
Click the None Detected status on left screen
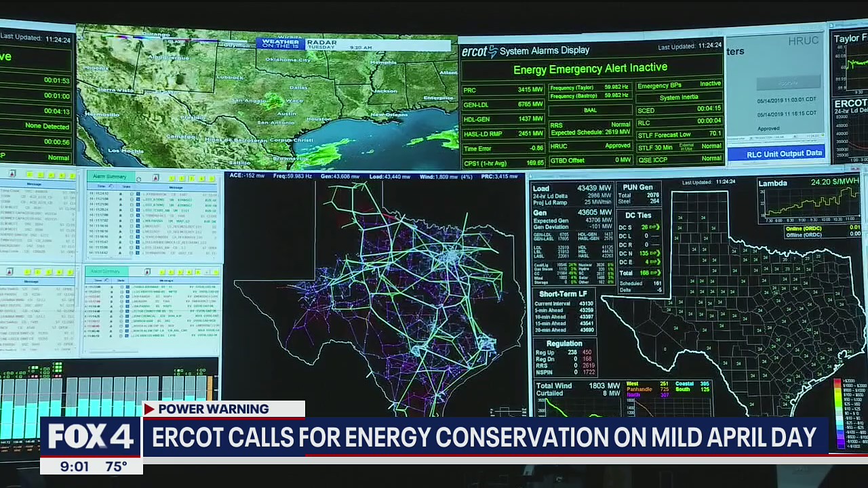[47, 126]
